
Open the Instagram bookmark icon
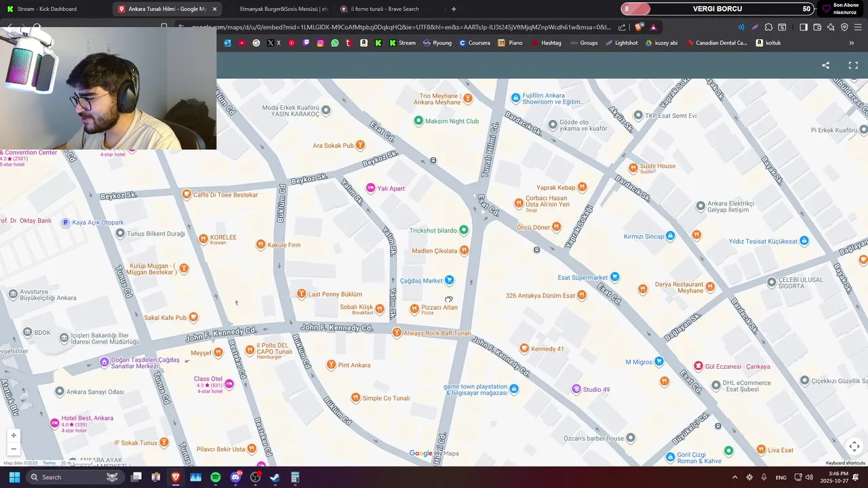pos(321,43)
